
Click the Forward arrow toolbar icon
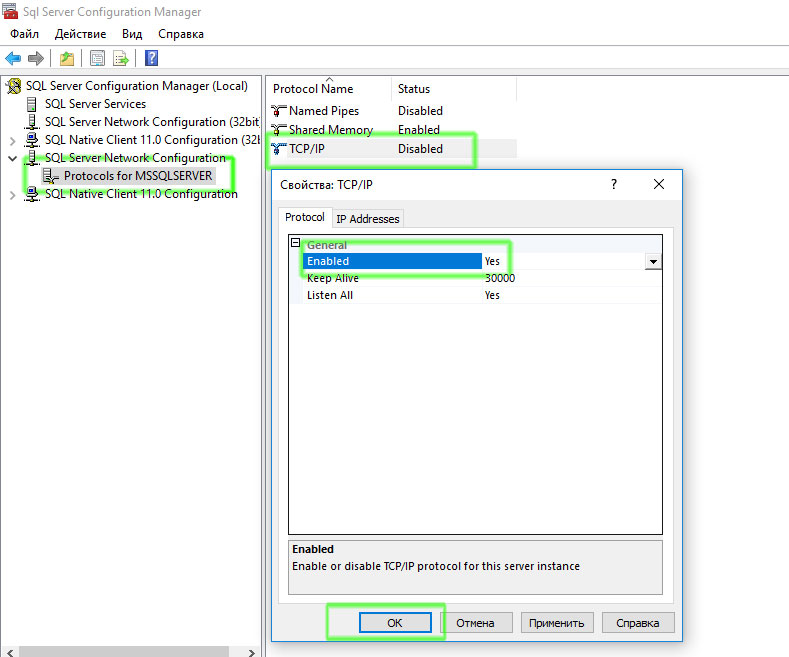[36, 58]
